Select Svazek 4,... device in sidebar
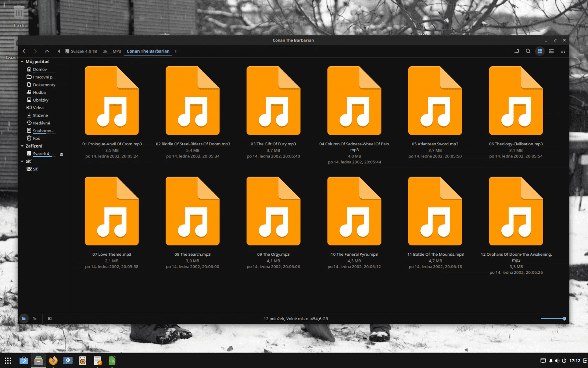 (40, 154)
